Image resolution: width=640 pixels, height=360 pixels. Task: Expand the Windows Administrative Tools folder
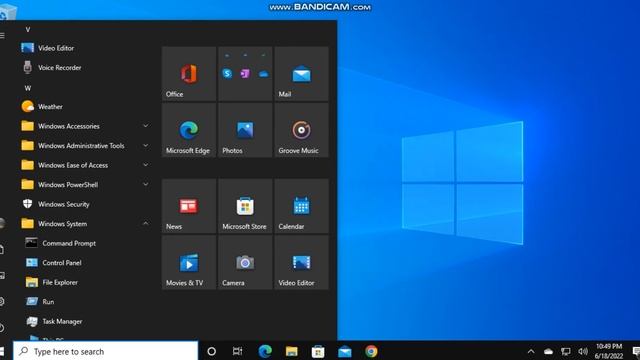86,146
